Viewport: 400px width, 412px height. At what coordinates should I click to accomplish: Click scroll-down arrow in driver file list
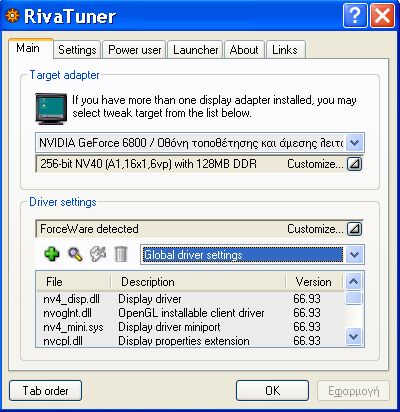pos(354,336)
